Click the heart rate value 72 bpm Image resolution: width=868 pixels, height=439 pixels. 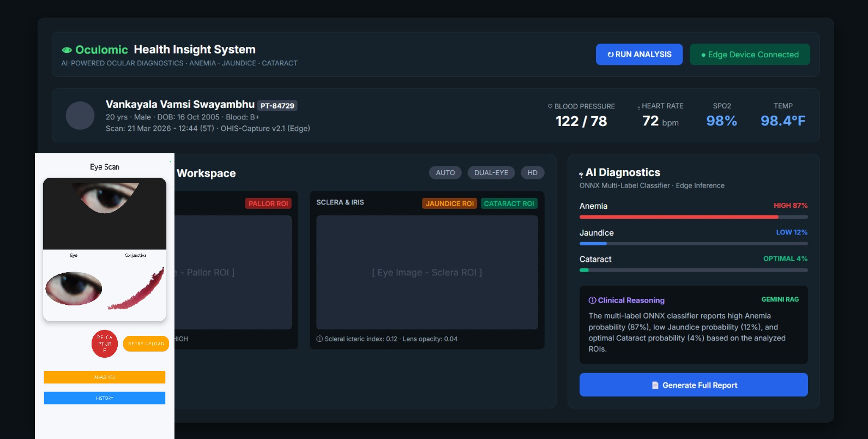click(660, 121)
